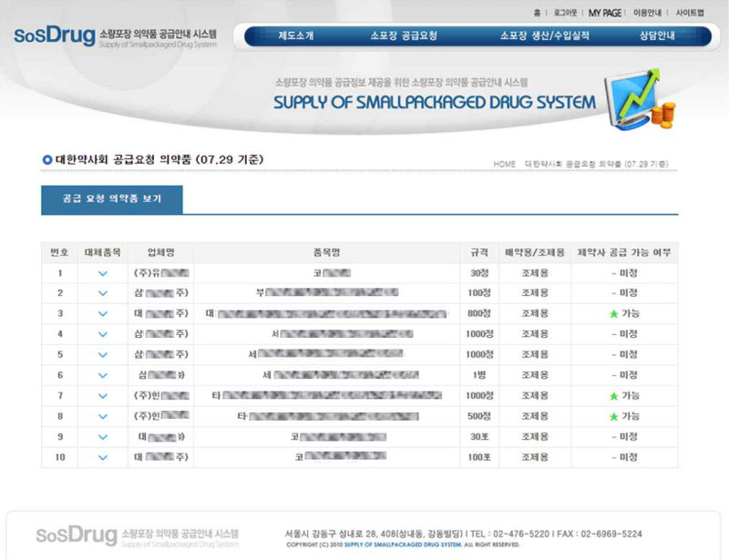Screen dimensions: 729x560
Task: Open MY PAGE link
Action: coord(605,13)
